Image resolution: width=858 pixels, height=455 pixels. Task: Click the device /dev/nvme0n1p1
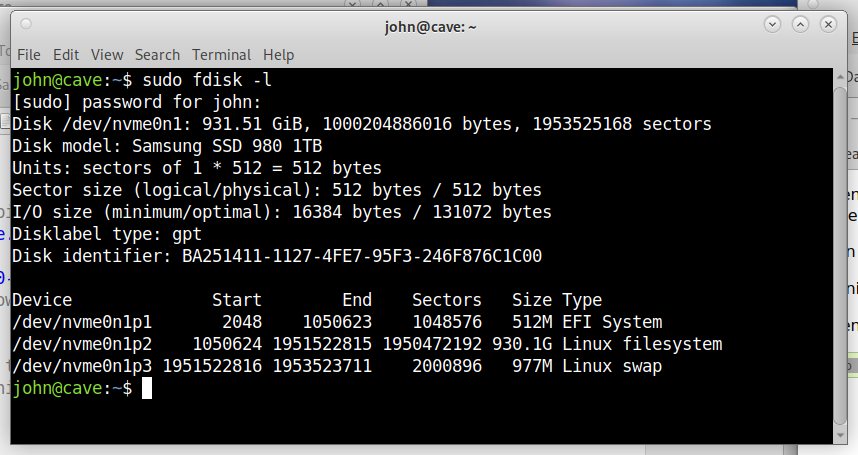(x=82, y=322)
